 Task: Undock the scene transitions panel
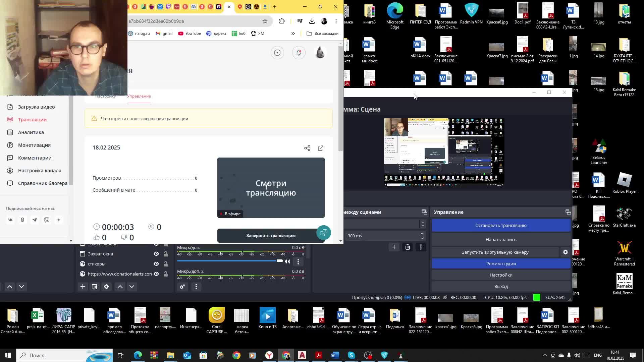pos(425,212)
